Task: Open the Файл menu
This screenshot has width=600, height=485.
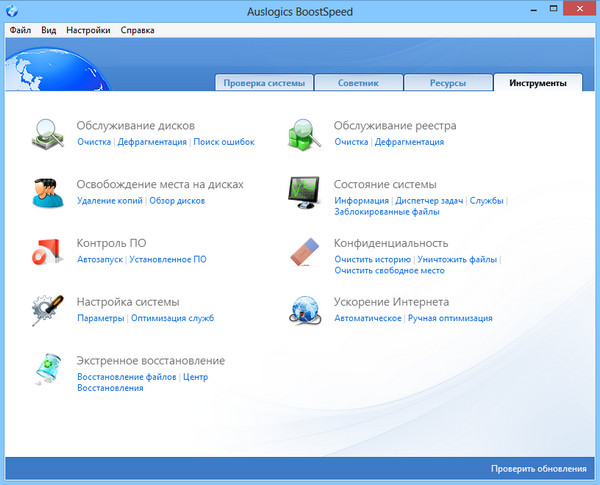Action: (x=20, y=30)
